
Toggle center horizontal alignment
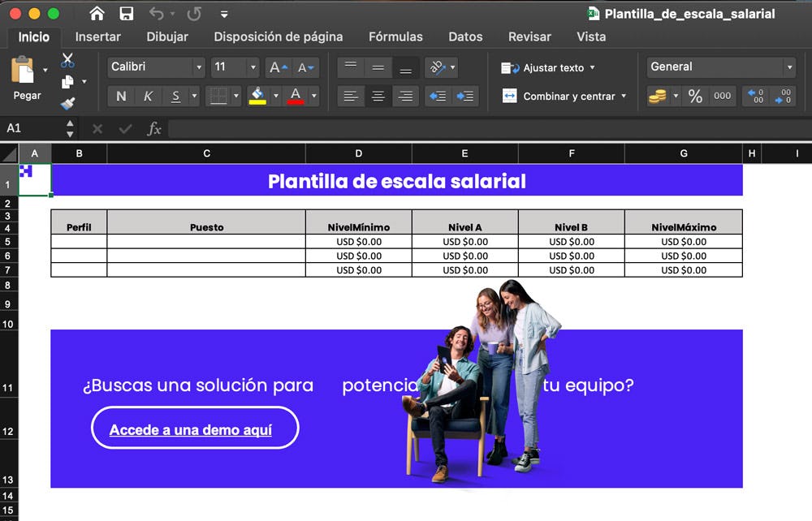click(x=378, y=97)
